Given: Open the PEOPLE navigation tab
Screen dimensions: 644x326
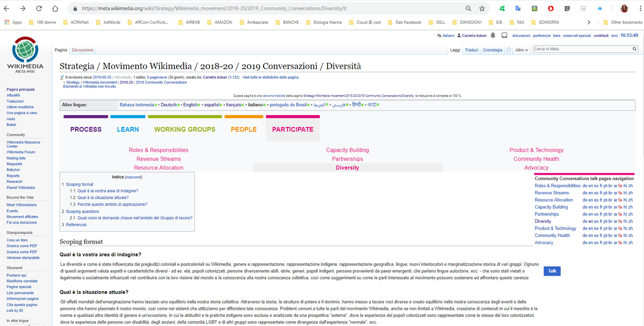Looking at the screenshot, I should click(x=244, y=129).
